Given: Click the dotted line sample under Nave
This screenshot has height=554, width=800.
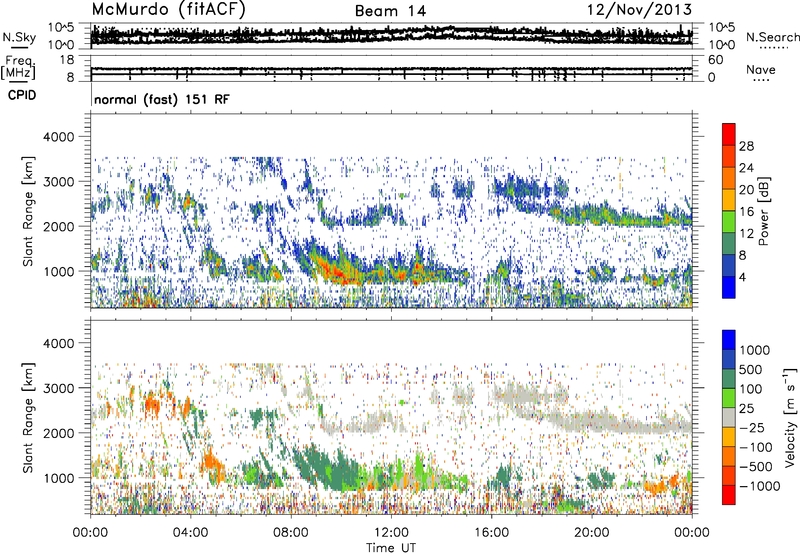Looking at the screenshot, I should [x=761, y=81].
